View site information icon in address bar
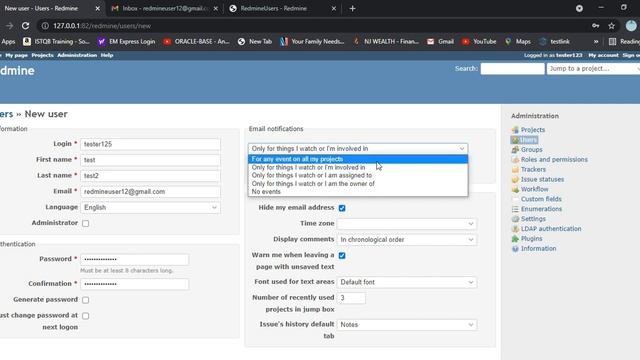The image size is (640, 360). pos(45,26)
